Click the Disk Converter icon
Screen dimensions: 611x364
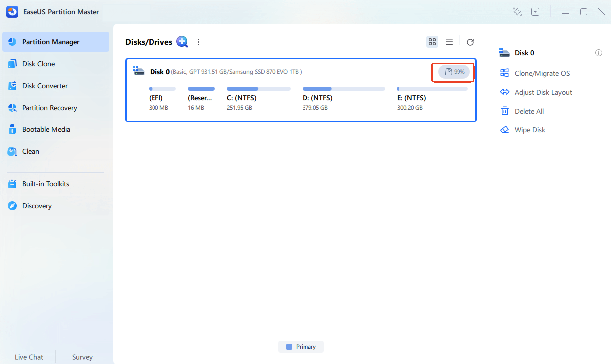(x=12, y=86)
